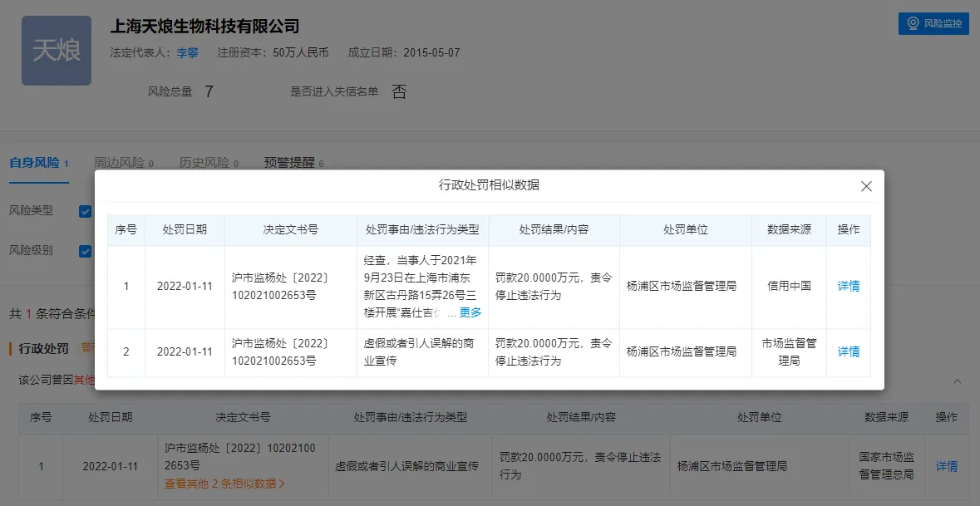Collapse the 行政处罚 section chevron
Screen dimensions: 980x506
(957, 381)
